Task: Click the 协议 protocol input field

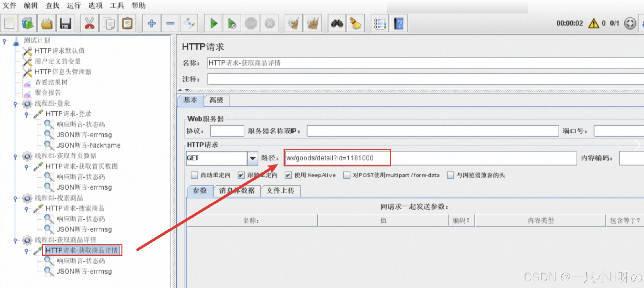Action: pos(227,131)
